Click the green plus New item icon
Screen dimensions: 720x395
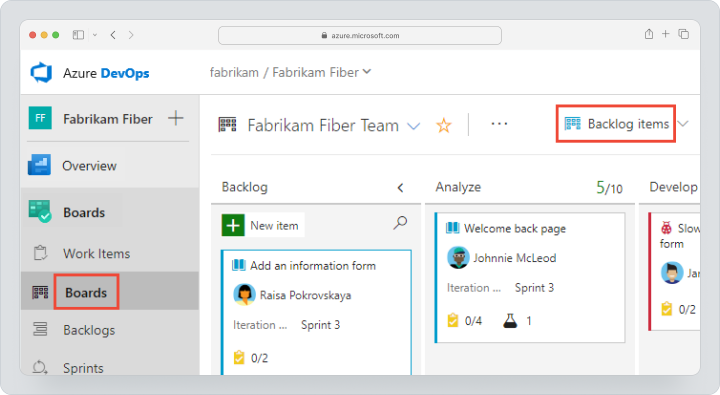233,226
